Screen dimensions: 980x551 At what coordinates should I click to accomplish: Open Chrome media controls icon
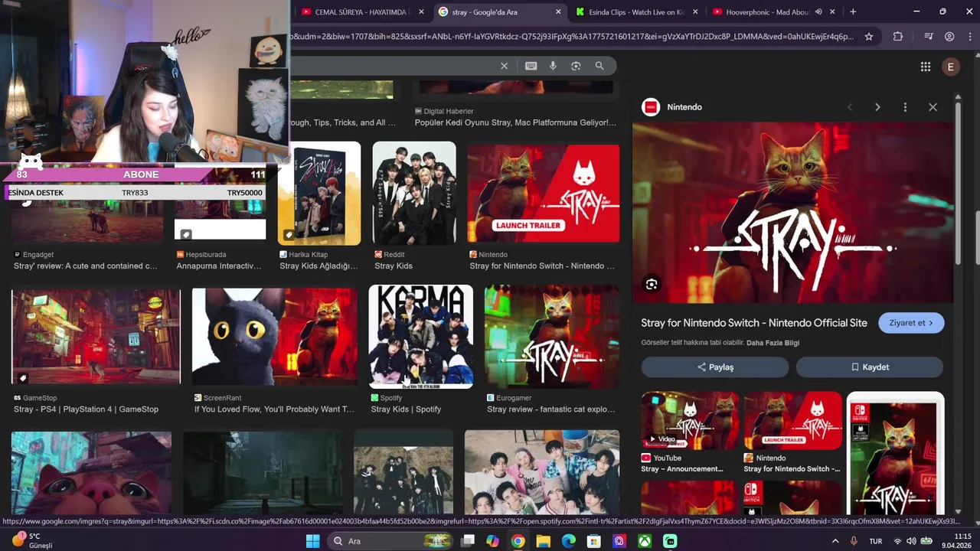(x=928, y=36)
